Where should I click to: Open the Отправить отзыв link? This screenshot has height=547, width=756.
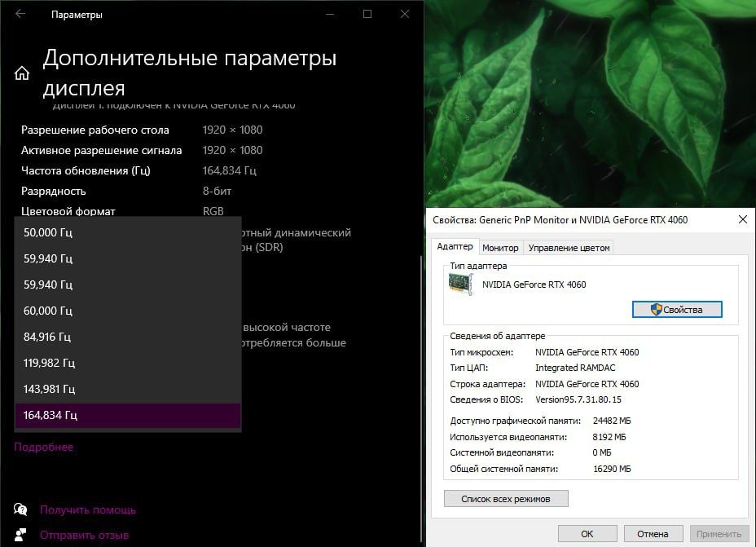click(85, 535)
